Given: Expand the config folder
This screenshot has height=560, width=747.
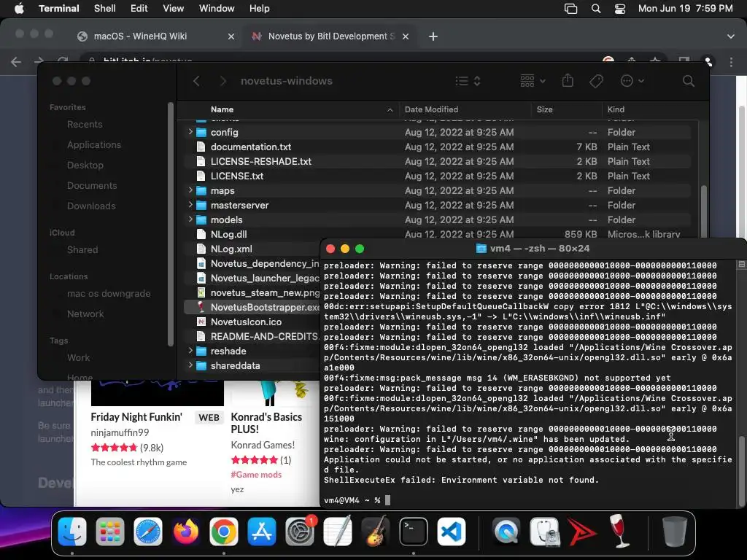Looking at the screenshot, I should [190, 132].
